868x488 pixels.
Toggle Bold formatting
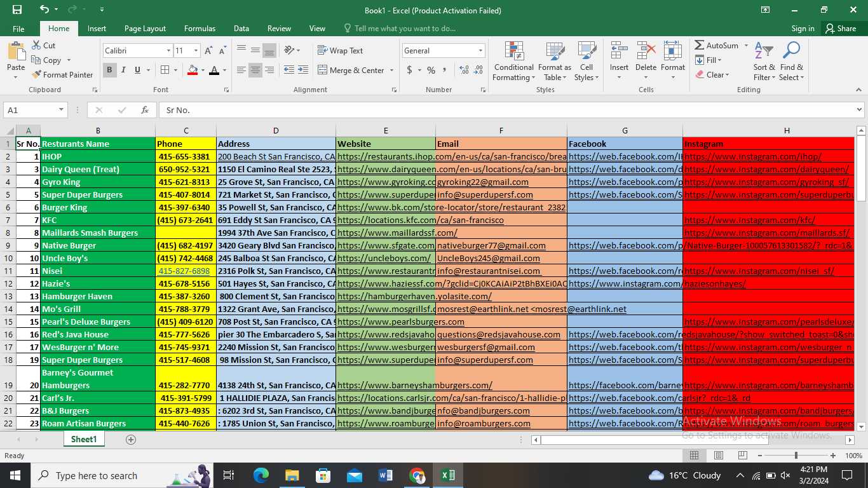(x=109, y=70)
